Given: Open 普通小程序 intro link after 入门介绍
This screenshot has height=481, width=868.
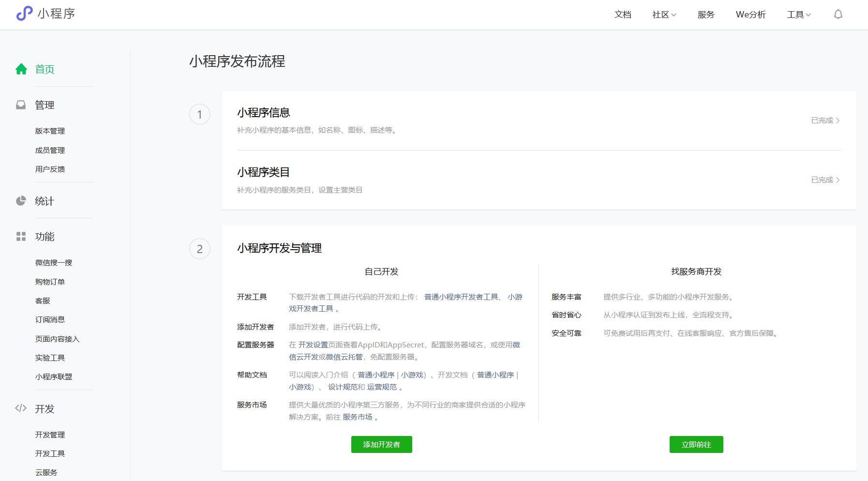Looking at the screenshot, I should point(376,375).
